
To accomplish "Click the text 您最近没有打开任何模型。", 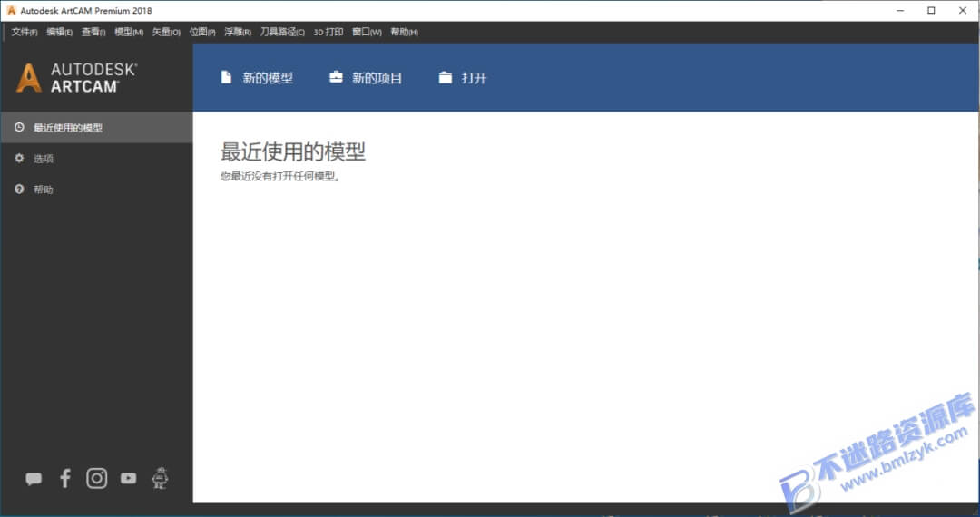I will point(280,177).
